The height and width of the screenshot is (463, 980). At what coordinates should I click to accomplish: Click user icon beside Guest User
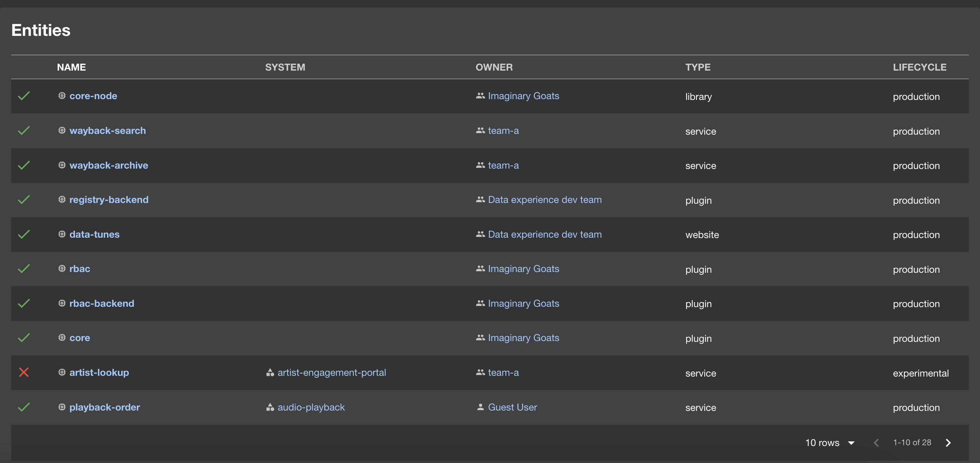point(480,407)
